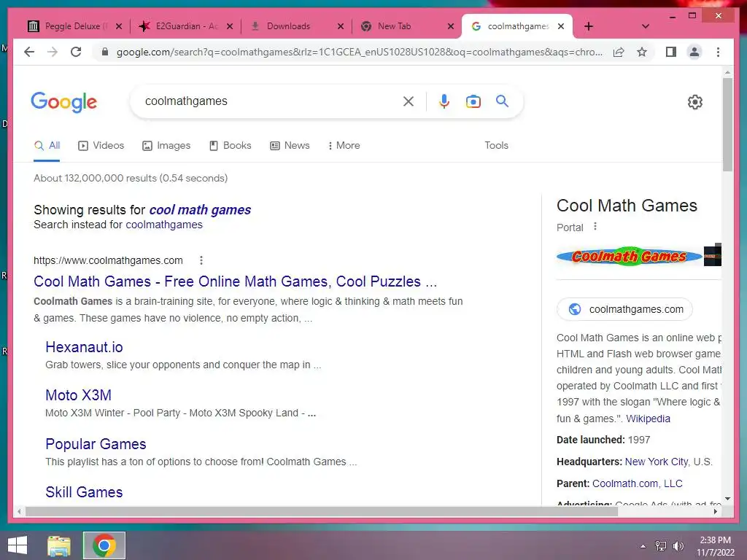Bookmark this page with the star icon
Viewport: 747px width, 560px height.
642,52
